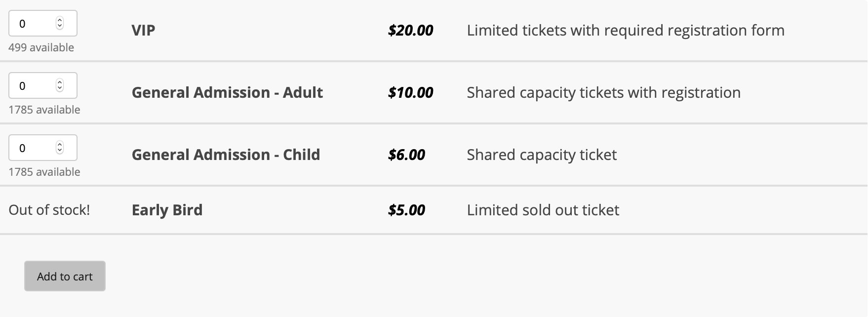The height and width of the screenshot is (317, 868).
Task: Decrement the VIP ticket quantity
Action: (60, 26)
